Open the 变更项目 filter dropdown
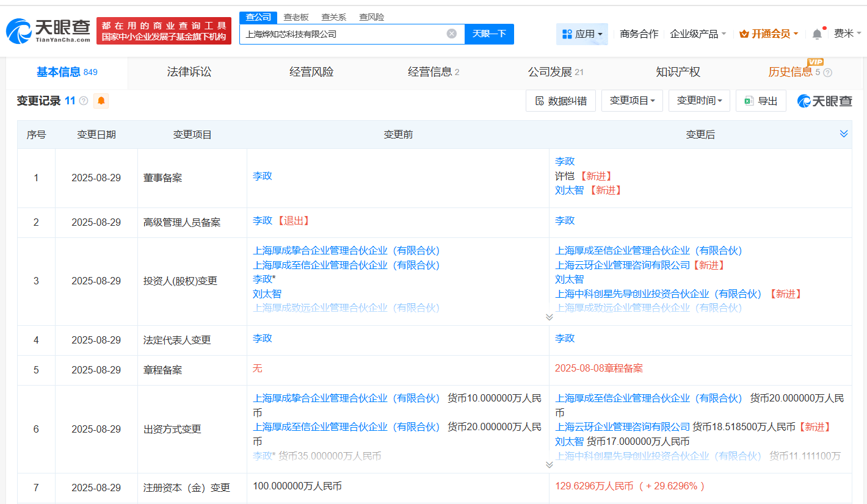Screen dimensions: 867x504 click(632, 101)
